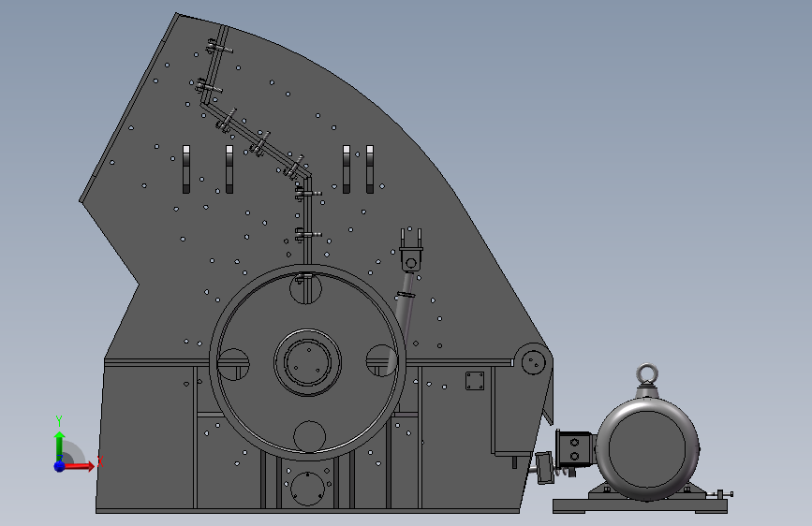The height and width of the screenshot is (526, 812).
Task: Select the terminal box between the motor and crusher
Action: pos(574,449)
